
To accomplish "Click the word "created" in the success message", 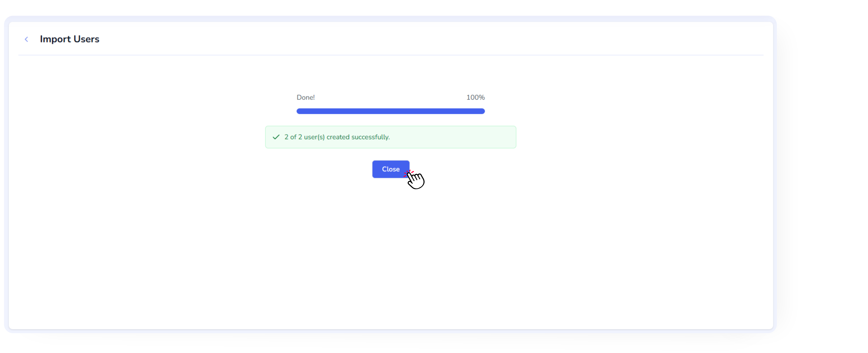I will click(338, 137).
